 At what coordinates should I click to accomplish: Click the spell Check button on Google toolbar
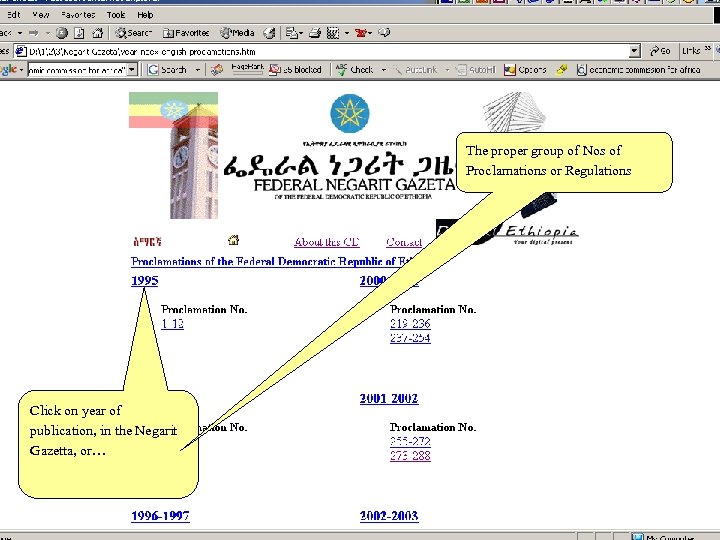354,70
